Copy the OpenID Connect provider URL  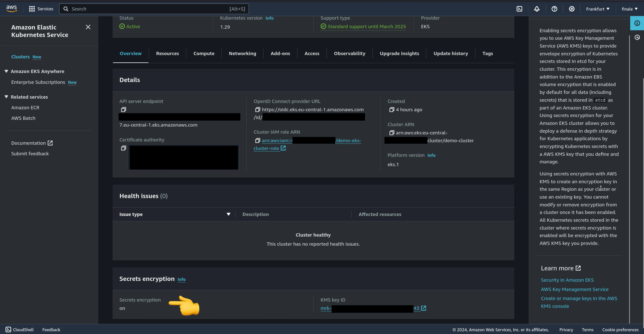click(258, 109)
